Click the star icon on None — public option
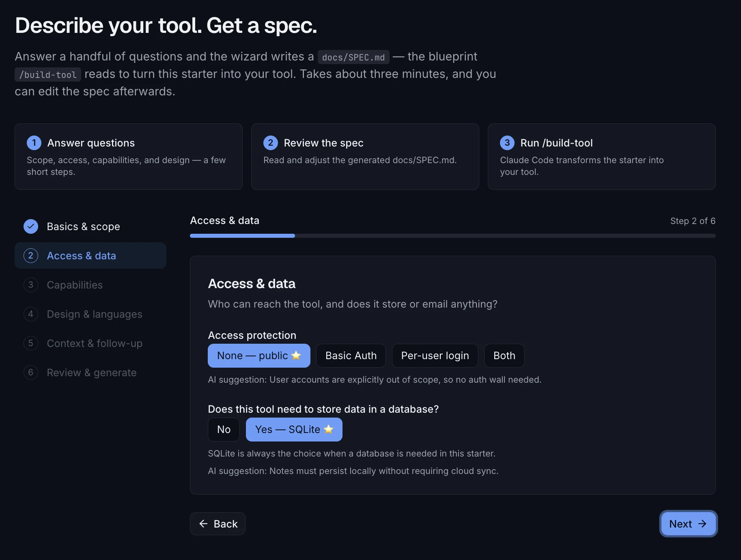The height and width of the screenshot is (560, 741). pos(296,355)
